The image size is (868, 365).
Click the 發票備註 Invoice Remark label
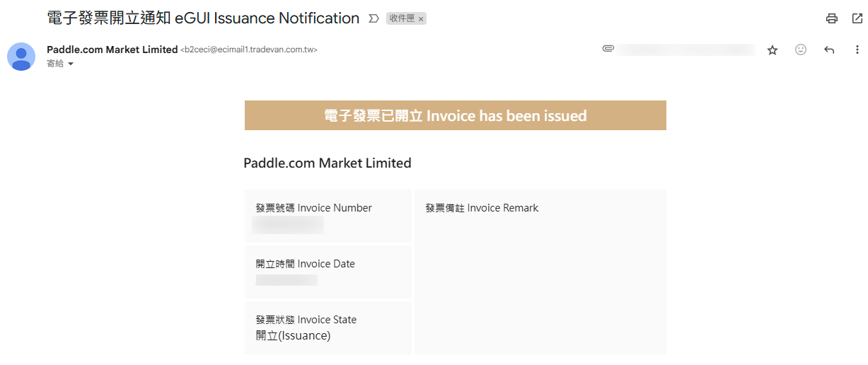482,208
